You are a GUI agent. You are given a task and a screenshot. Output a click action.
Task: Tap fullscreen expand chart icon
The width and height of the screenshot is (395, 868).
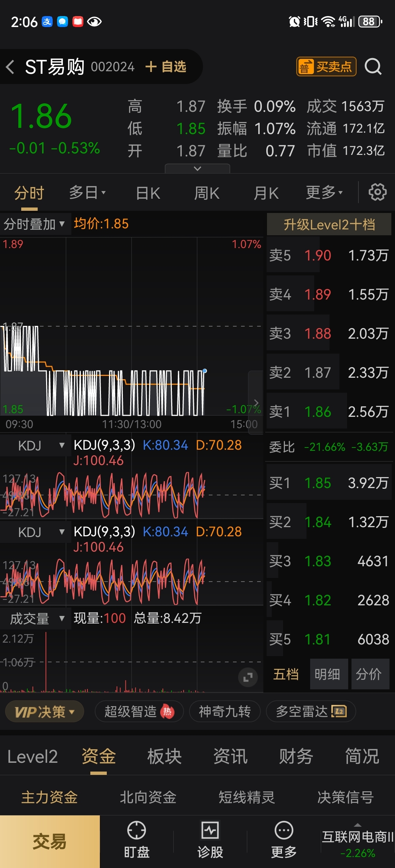[248, 677]
